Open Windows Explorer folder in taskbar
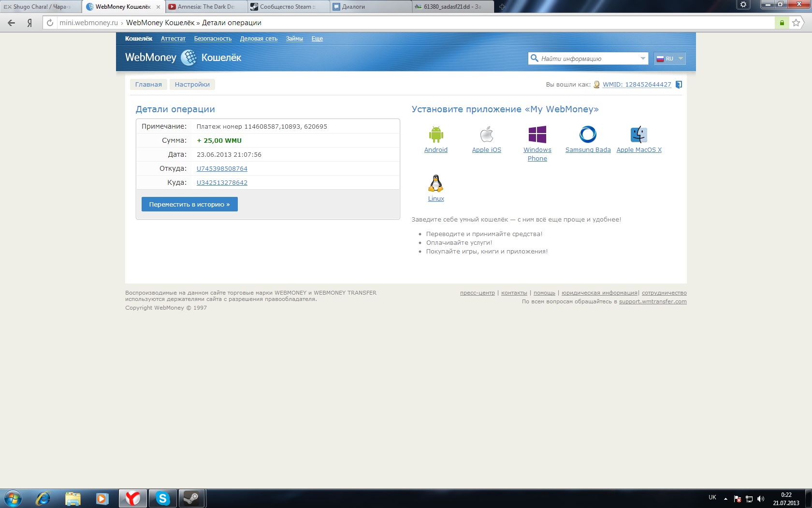Screen dimensions: 812x508 coord(72,498)
